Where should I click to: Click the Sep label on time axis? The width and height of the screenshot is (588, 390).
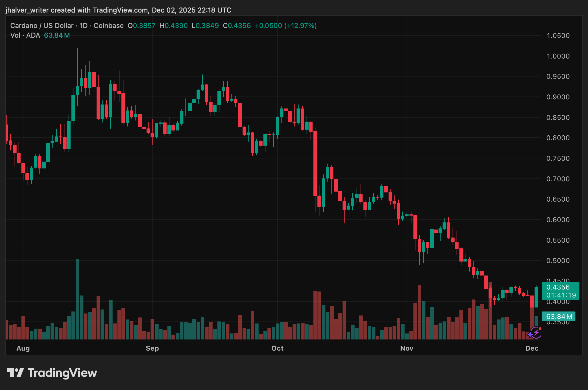point(152,348)
